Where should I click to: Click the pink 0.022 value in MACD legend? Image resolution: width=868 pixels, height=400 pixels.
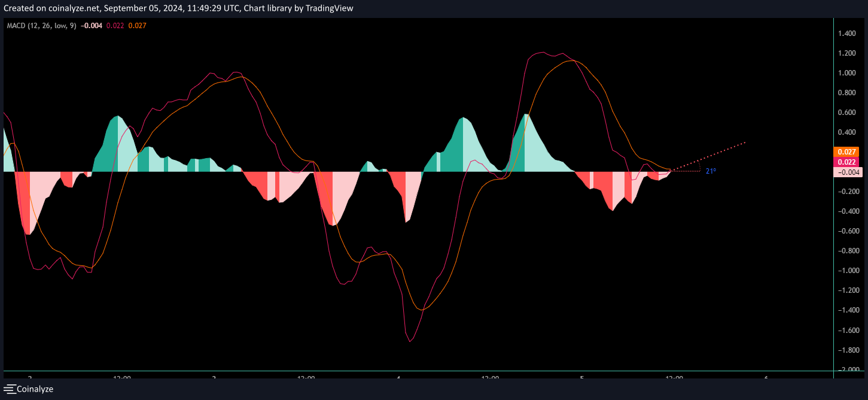[x=115, y=26]
